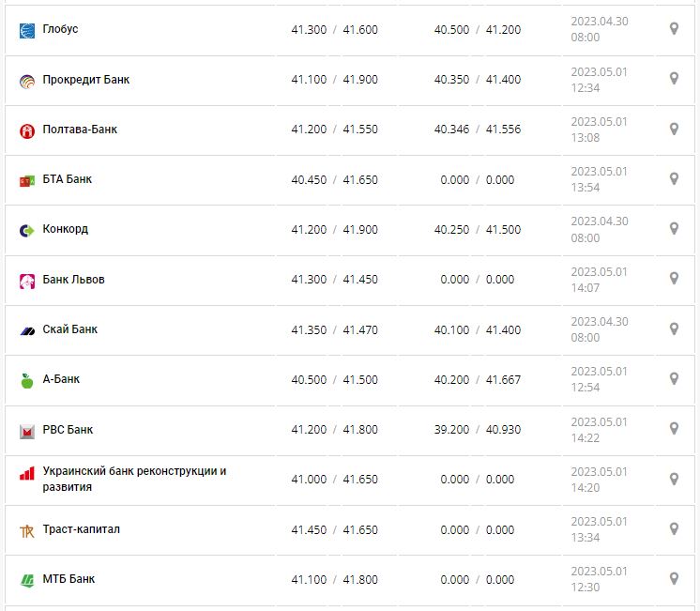This screenshot has height=611, width=700.
Task: Click the green apple А-Банк logo
Action: click(x=27, y=380)
